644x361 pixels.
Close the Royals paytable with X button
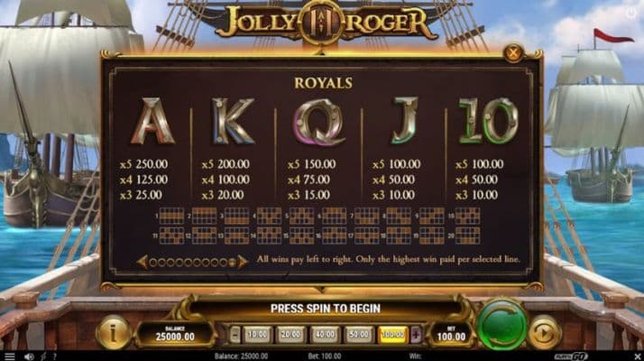click(x=513, y=53)
